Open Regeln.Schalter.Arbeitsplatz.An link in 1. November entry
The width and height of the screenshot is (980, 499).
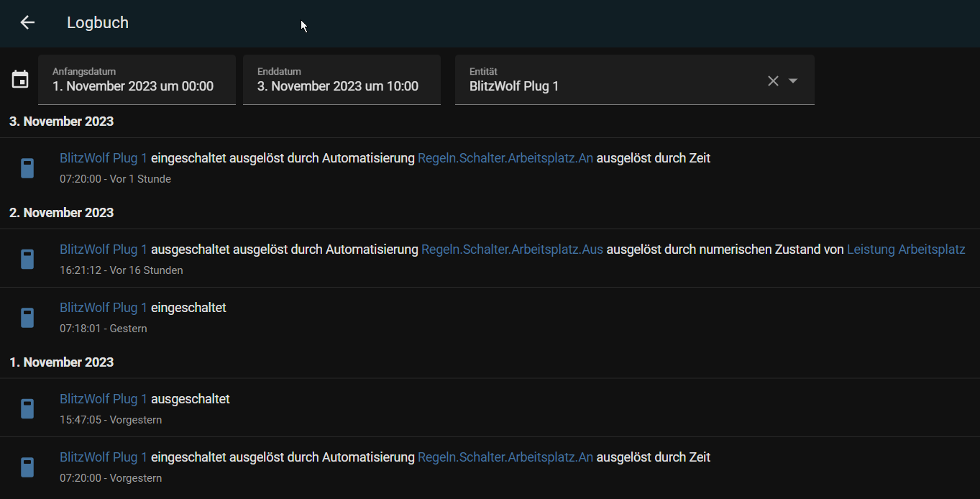(505, 457)
